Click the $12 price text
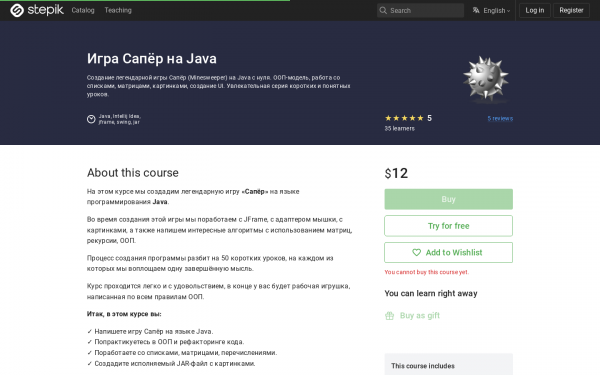This screenshot has width=600, height=375. pos(396,173)
